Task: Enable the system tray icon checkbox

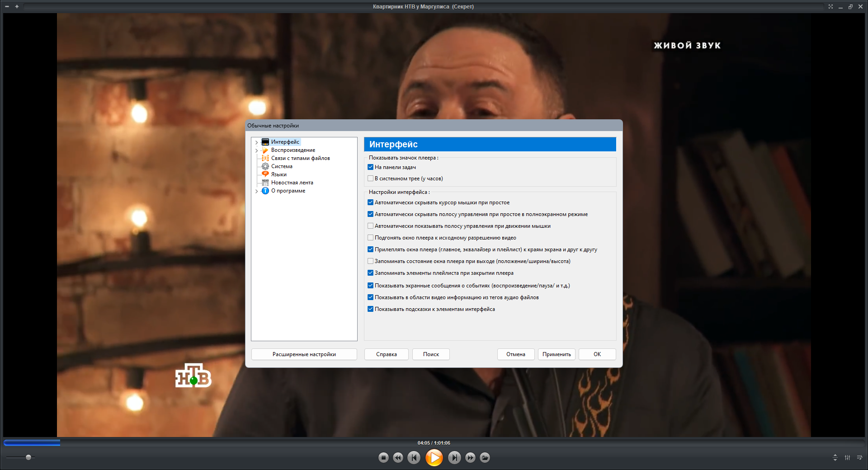Action: [370, 179]
